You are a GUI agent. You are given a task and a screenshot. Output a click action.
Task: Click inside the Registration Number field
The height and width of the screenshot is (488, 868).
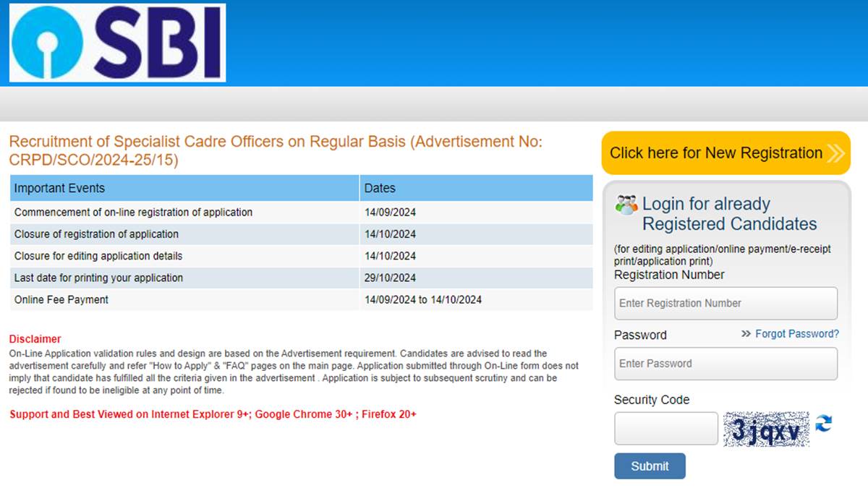[725, 303]
